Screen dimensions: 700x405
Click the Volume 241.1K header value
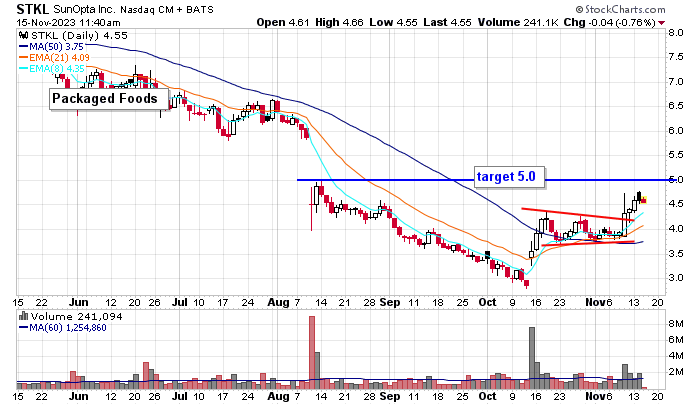point(518,22)
